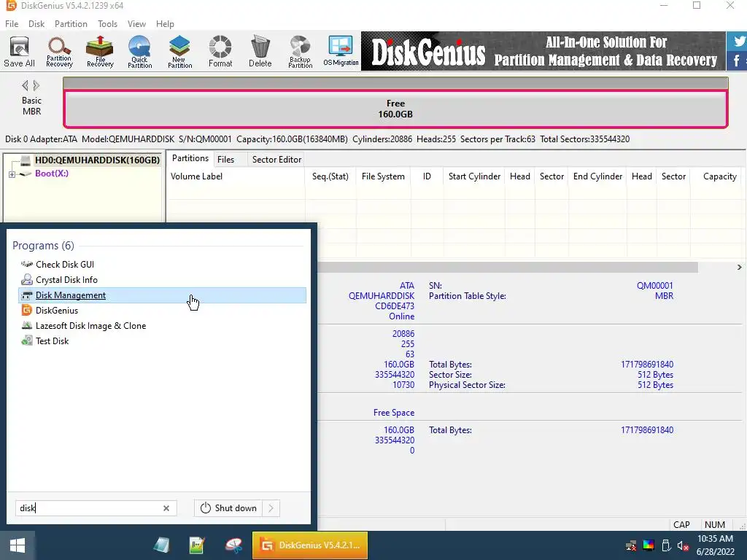Open the Windows Start button
Viewport: 747px width, 560px height.
click(18, 545)
